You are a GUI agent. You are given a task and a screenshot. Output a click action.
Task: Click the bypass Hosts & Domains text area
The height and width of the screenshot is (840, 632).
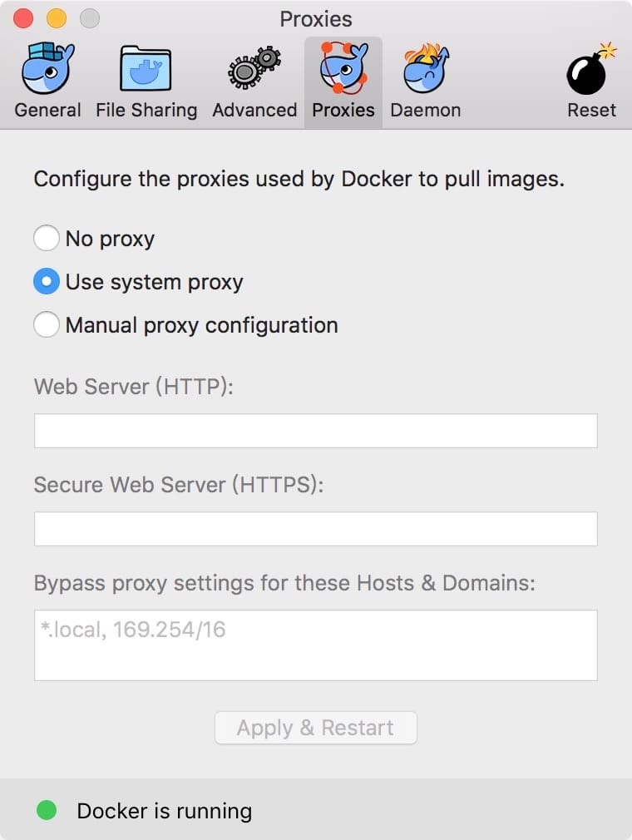point(315,645)
